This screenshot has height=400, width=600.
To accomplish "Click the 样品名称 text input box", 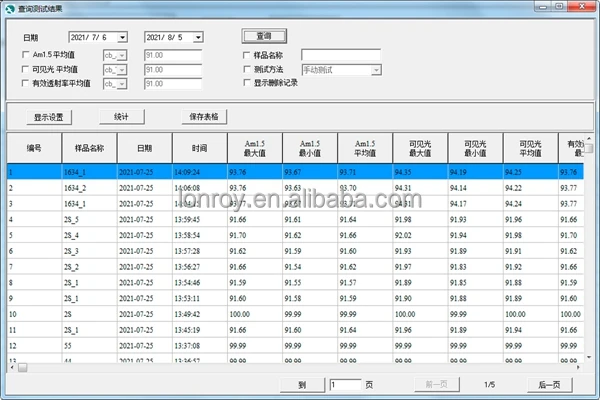I will (x=340, y=56).
